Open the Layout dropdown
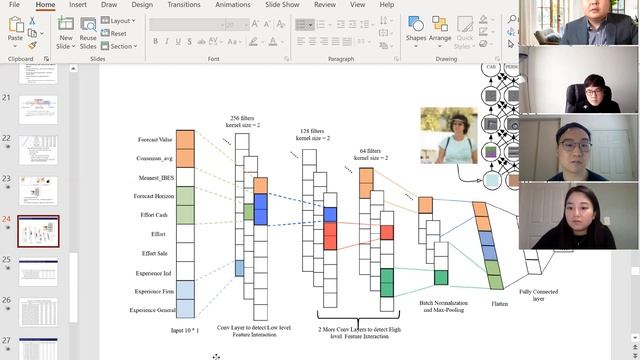The image size is (640, 360). pos(118,20)
